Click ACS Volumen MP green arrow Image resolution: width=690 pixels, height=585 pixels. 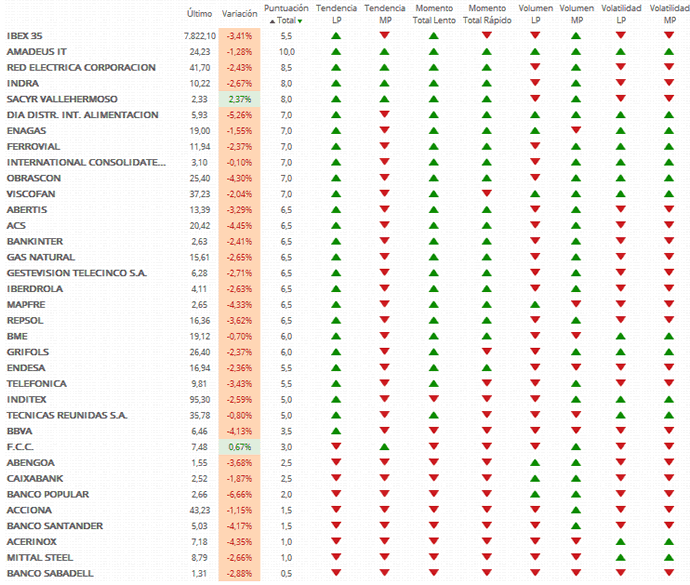pyautogui.click(x=576, y=226)
